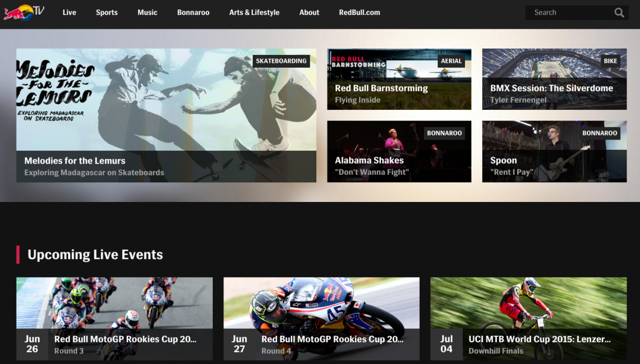Screen dimensions: 640x364
Task: Open the Live menu item
Action: pos(69,12)
